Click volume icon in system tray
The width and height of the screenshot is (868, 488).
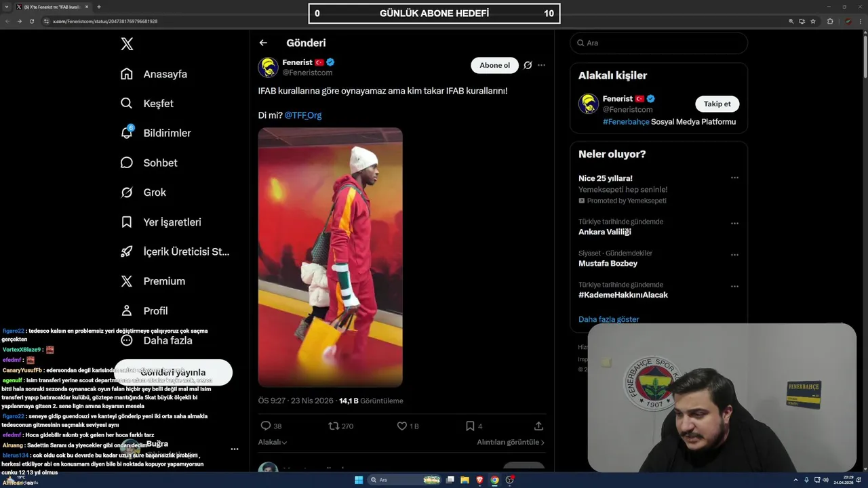(x=825, y=480)
